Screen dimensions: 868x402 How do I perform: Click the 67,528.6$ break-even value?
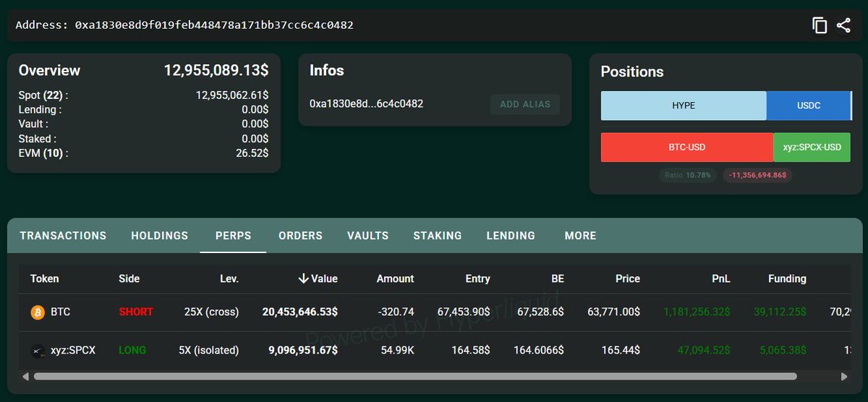pos(540,312)
